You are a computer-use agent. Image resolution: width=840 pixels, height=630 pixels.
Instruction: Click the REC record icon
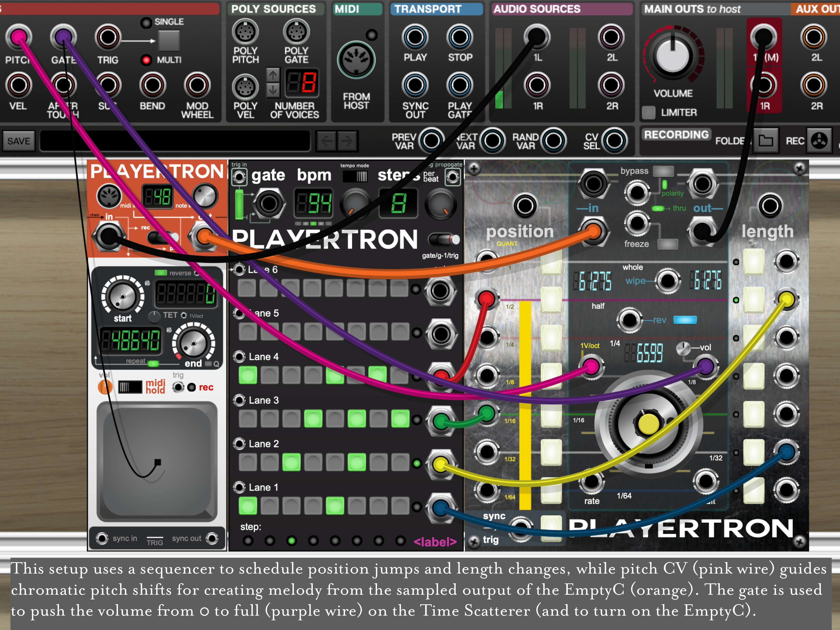coord(819,141)
